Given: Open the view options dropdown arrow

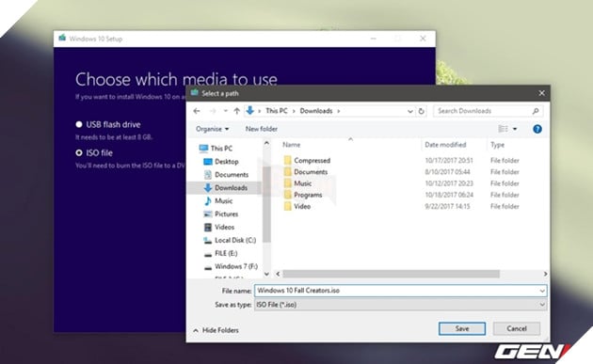Looking at the screenshot, I should pyautogui.click(x=515, y=129).
